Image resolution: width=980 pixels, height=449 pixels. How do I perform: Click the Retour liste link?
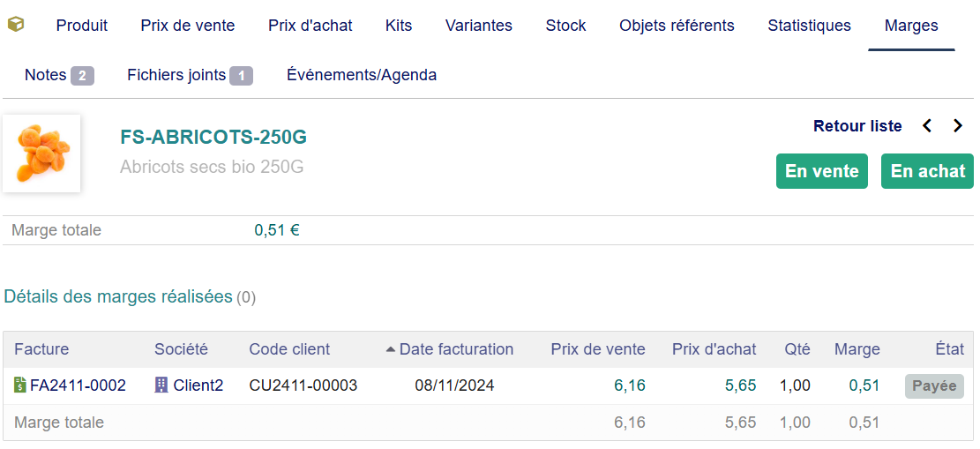point(857,126)
